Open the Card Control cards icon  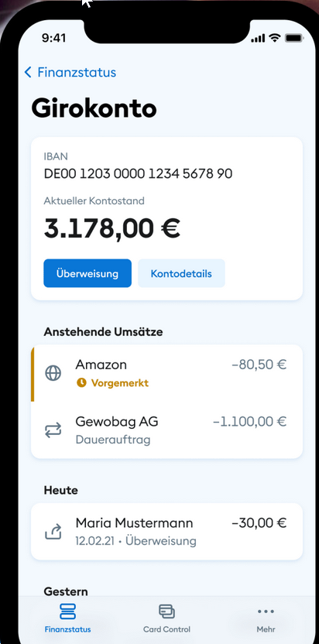(x=167, y=611)
